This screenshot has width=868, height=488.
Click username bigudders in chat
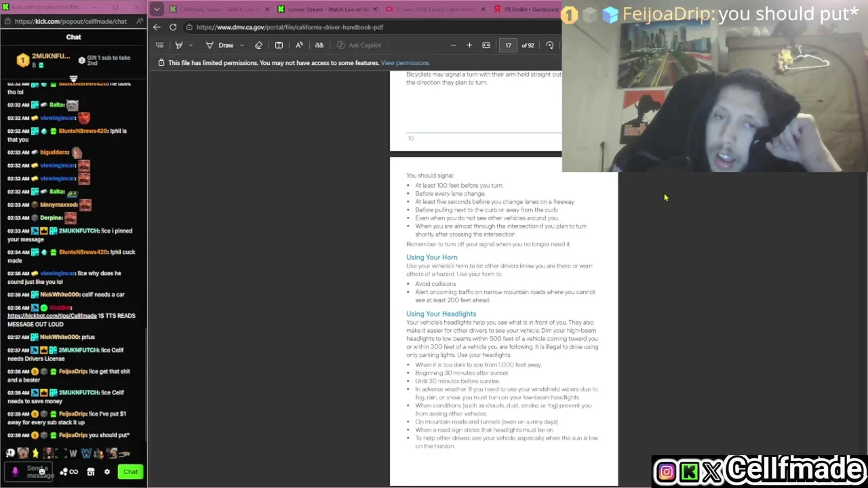click(x=54, y=152)
